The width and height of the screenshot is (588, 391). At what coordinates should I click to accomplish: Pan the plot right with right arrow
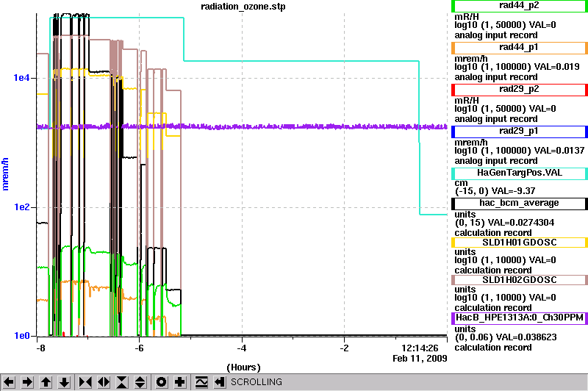coord(27,382)
